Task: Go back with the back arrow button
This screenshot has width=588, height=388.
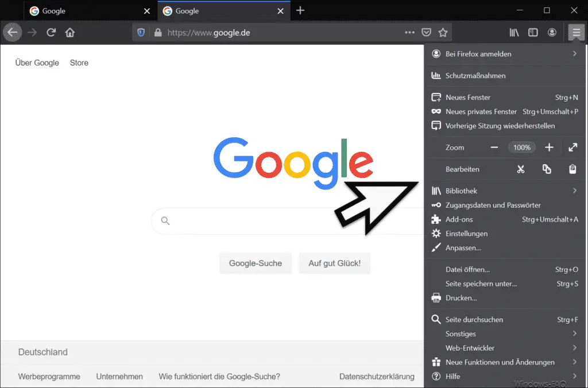Action: point(13,33)
